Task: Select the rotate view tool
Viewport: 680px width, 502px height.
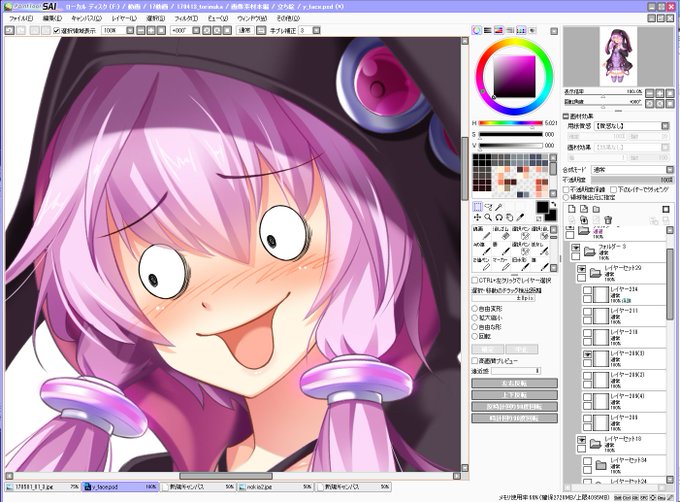Action: 499,217
